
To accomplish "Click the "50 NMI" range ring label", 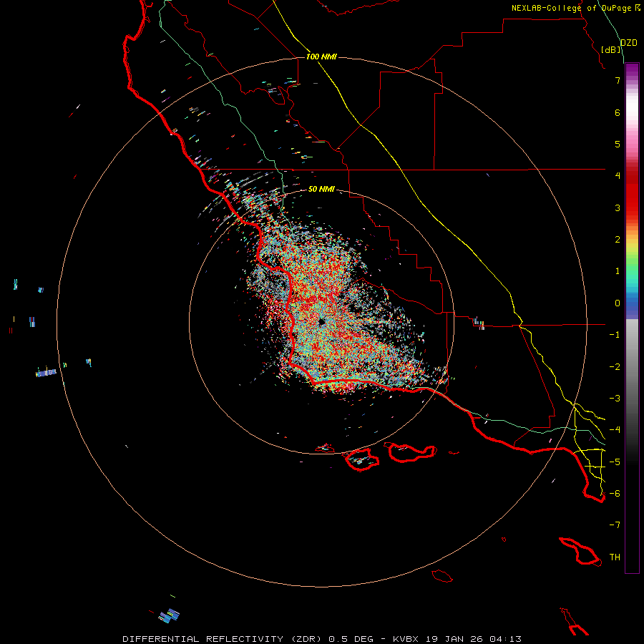I will tap(321, 190).
